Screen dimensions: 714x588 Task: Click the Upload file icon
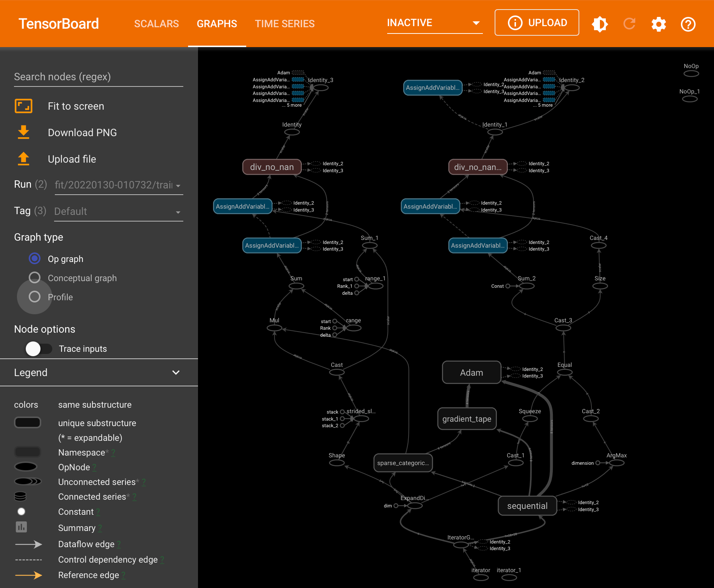coord(24,159)
